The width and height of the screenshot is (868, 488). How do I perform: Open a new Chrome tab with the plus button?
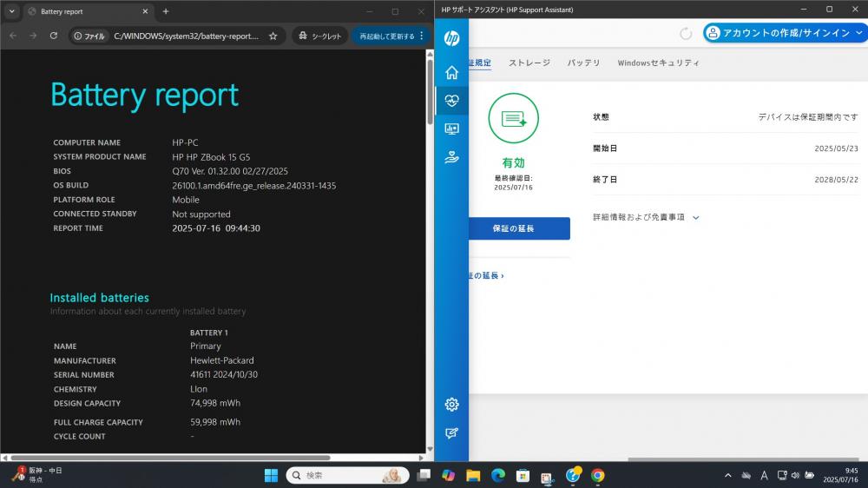click(x=166, y=11)
